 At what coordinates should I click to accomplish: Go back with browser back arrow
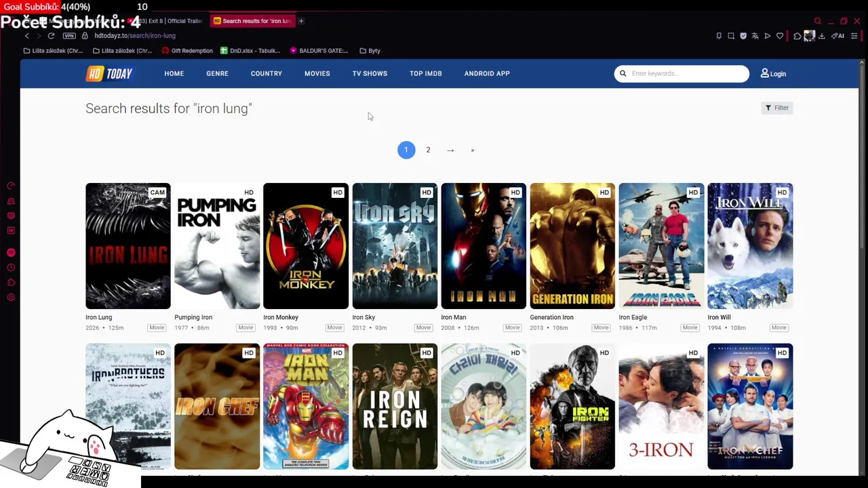[27, 36]
